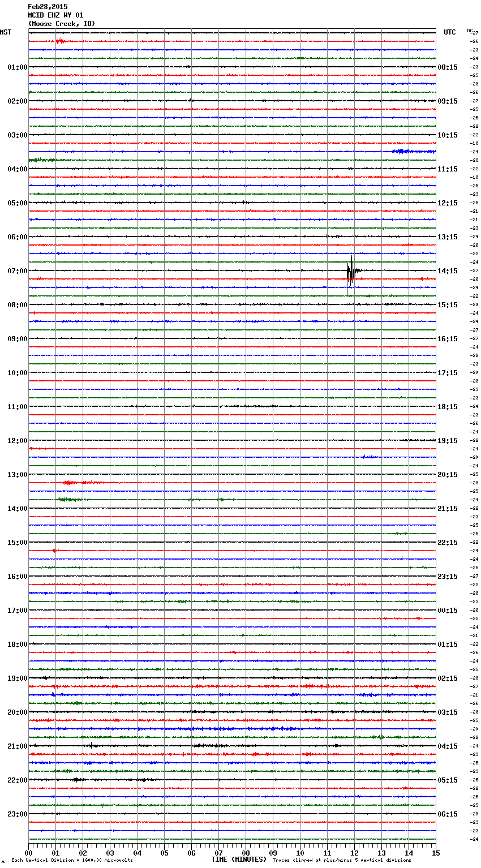481x868 pixels.
Task: Select the '18:15' UTC time label
Action: tap(448, 407)
